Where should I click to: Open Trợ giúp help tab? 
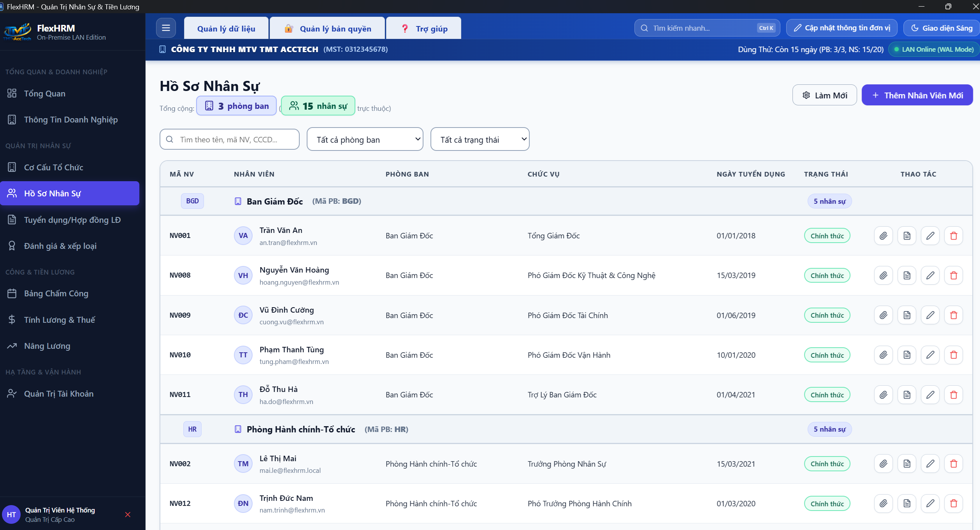tap(423, 28)
